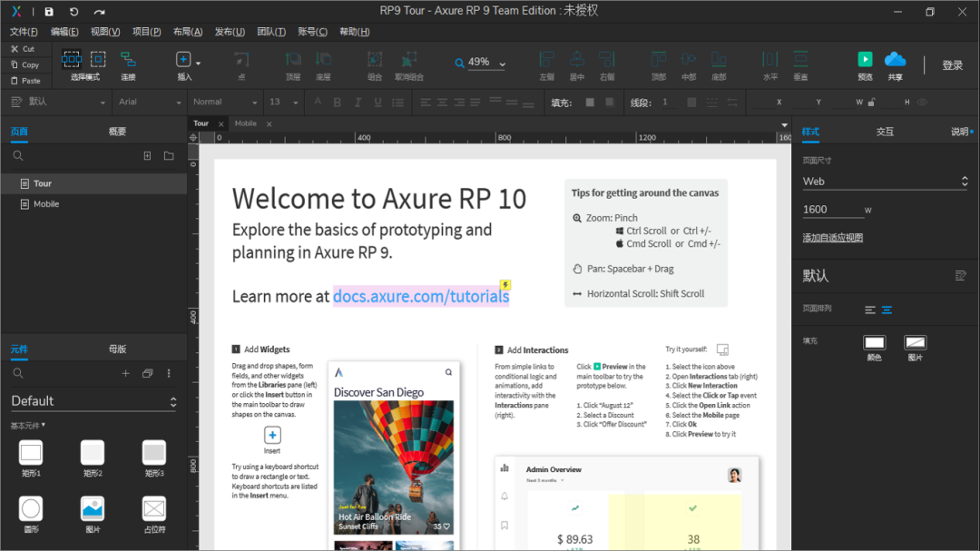Image resolution: width=980 pixels, height=551 pixels.
Task: Open the 布局(A) menu
Action: click(x=188, y=32)
